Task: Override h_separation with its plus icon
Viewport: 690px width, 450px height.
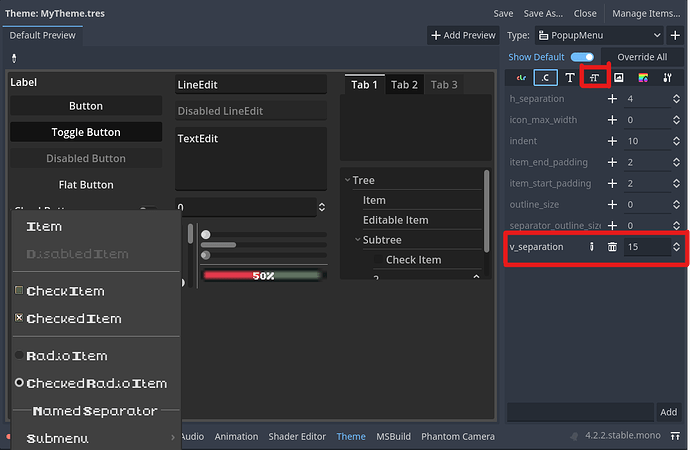Action: click(612, 99)
